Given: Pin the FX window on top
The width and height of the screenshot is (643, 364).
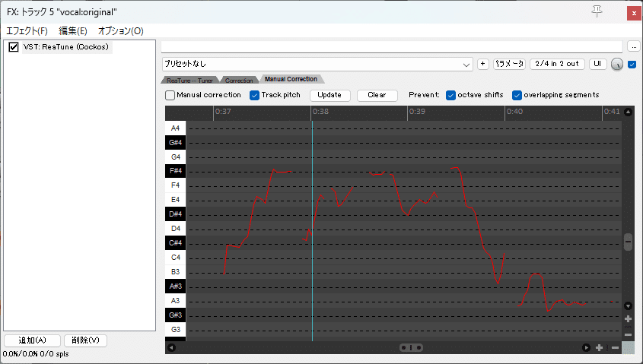Looking at the screenshot, I should click(x=597, y=11).
